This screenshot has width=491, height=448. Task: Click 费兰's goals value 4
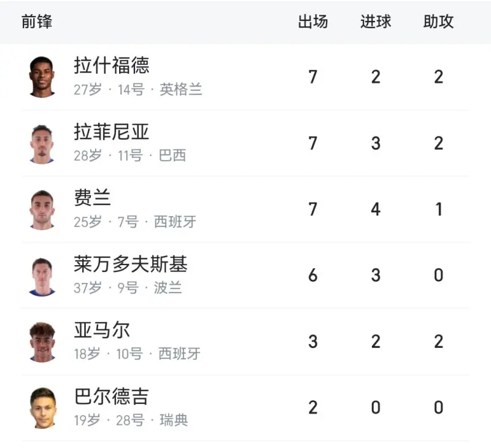coord(376,209)
